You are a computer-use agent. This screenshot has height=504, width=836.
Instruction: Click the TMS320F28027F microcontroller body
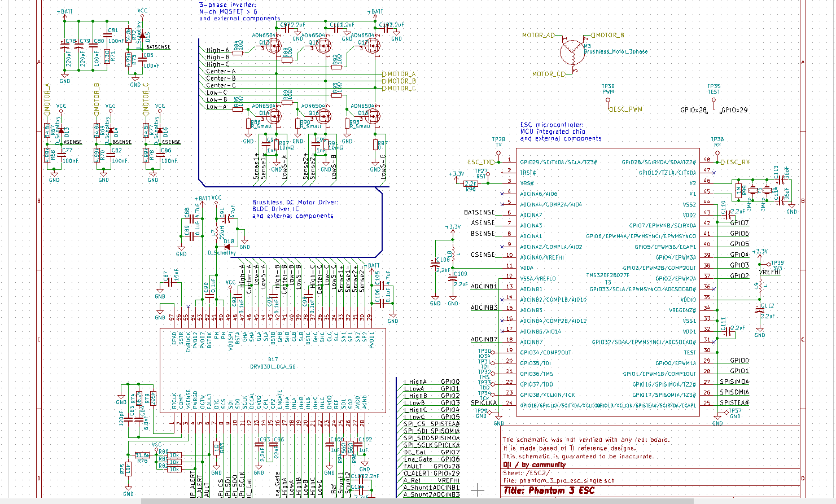(x=608, y=283)
